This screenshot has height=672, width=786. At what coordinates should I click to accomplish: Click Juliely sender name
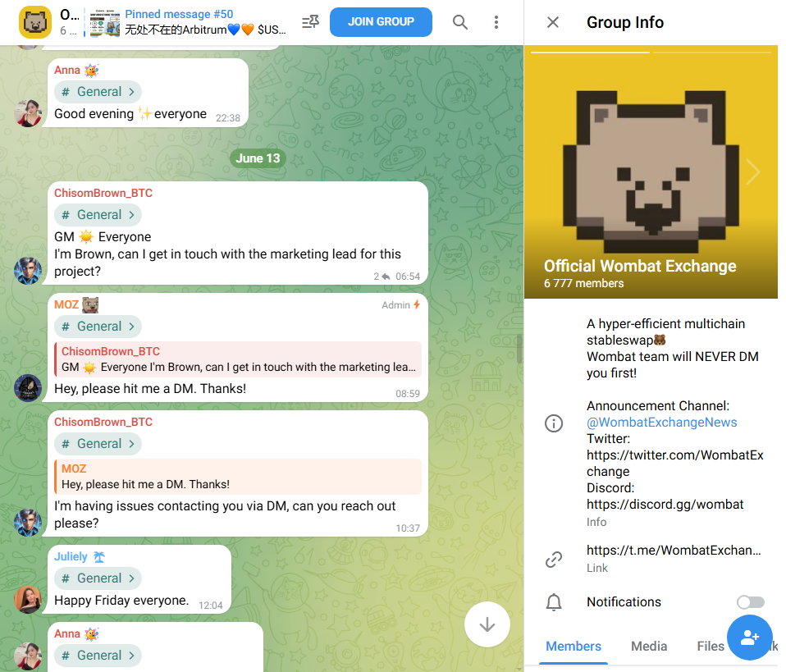71,556
